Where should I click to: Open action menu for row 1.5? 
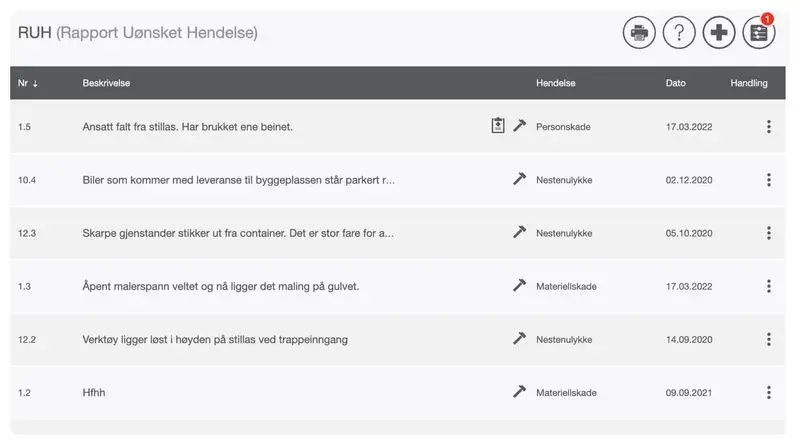[768, 127]
